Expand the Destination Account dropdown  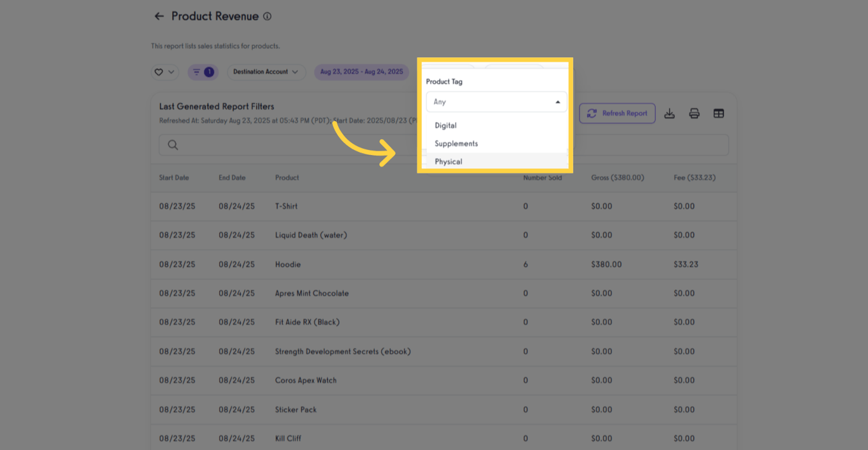(x=266, y=72)
